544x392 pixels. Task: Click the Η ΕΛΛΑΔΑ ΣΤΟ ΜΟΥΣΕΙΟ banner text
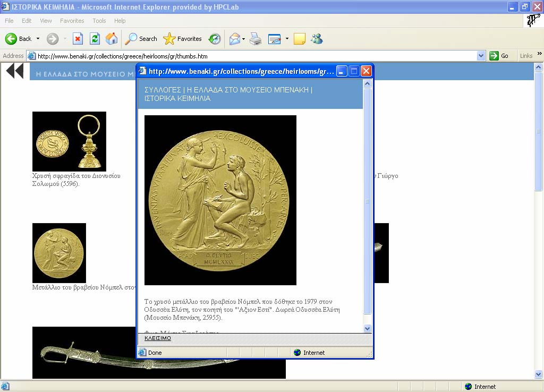(86, 74)
